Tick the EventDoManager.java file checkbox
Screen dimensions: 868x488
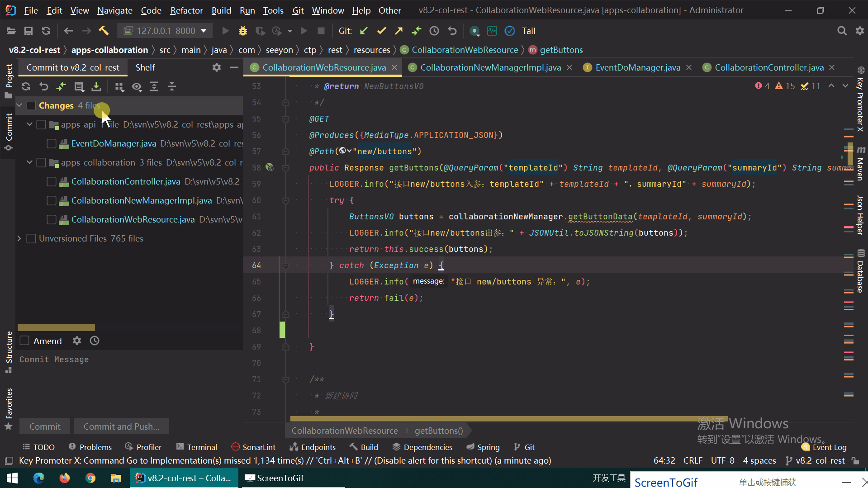52,143
